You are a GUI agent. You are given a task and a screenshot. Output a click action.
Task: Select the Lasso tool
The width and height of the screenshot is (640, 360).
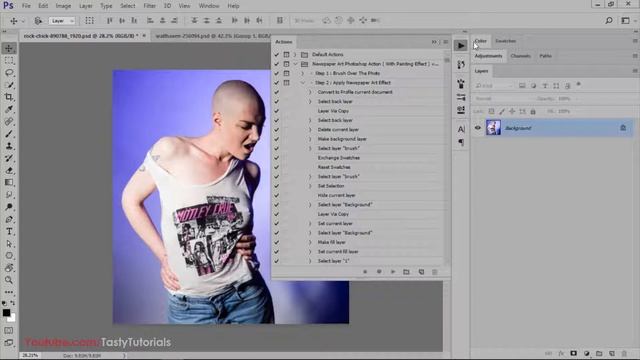9,73
